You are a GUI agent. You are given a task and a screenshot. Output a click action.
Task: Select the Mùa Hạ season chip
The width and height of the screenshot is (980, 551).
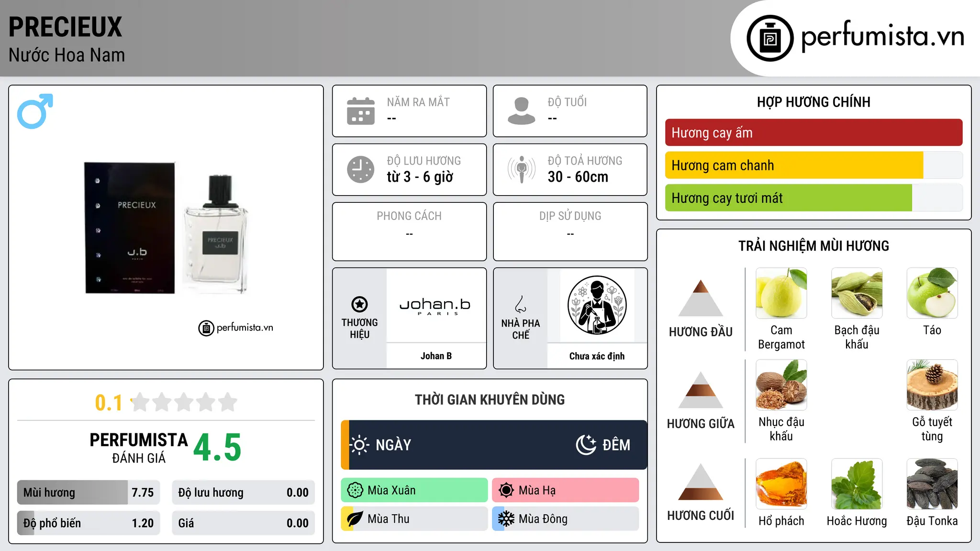point(565,490)
